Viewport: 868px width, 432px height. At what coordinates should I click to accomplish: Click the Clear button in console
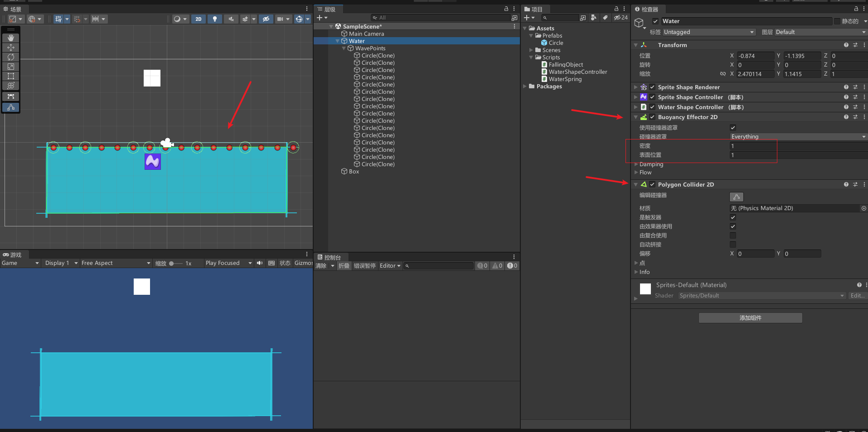tap(321, 266)
